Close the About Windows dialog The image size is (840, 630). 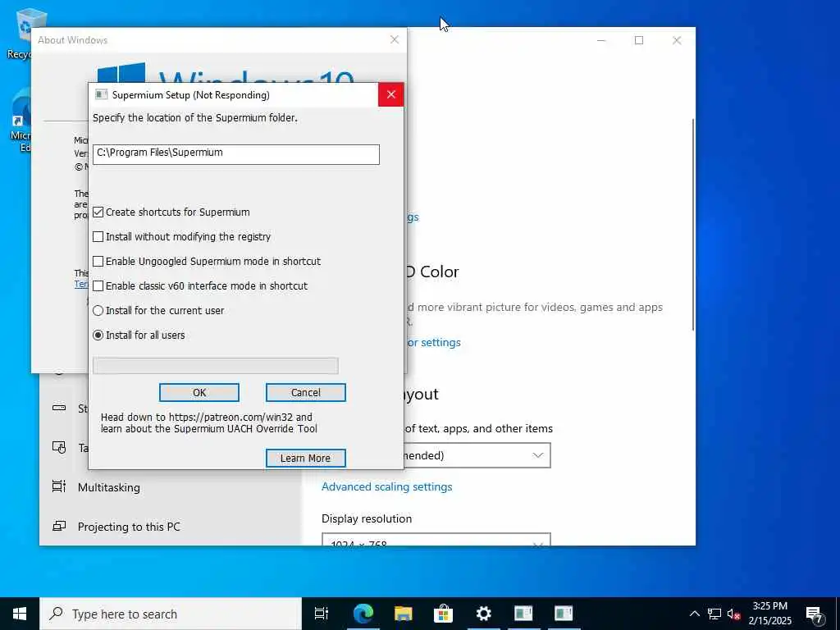[395, 39]
